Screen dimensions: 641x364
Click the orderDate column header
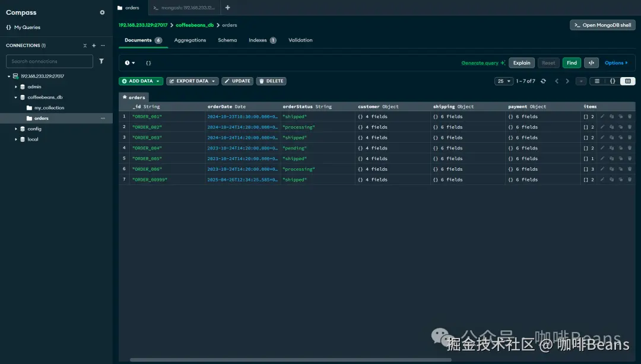242,107
